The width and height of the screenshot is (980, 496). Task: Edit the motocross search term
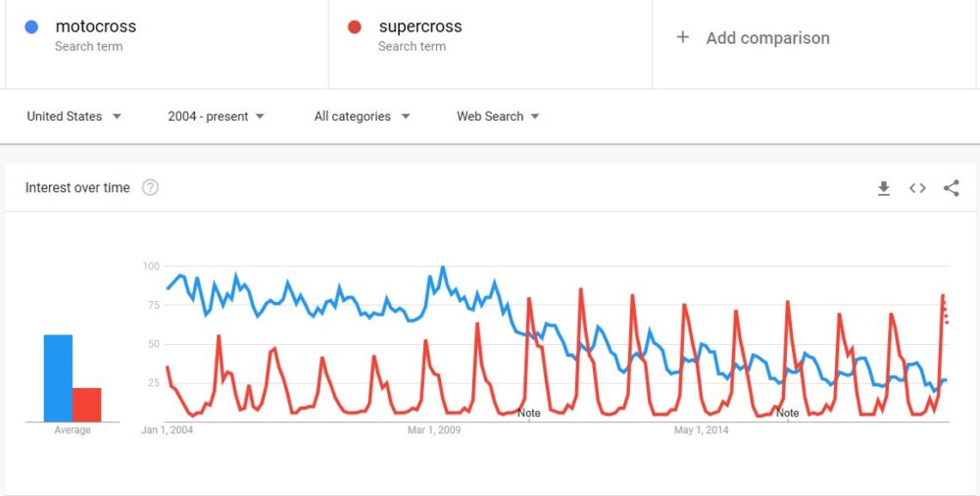[96, 27]
